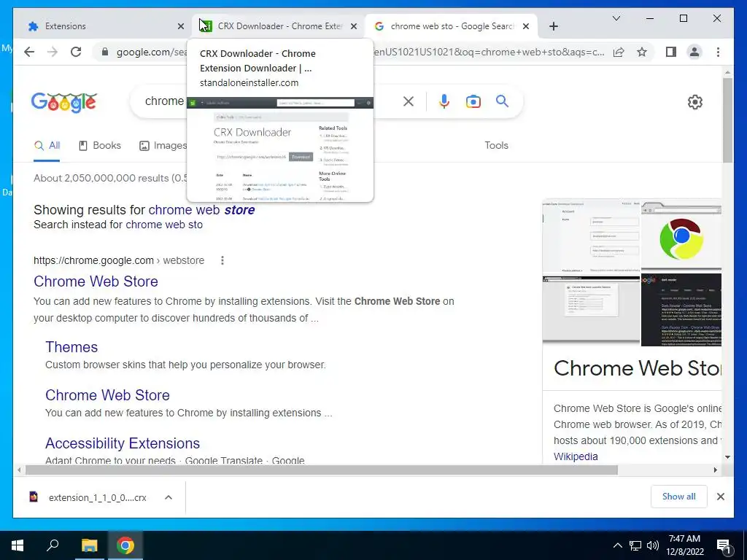Open network status tray icon
The image size is (747, 560).
click(x=635, y=545)
